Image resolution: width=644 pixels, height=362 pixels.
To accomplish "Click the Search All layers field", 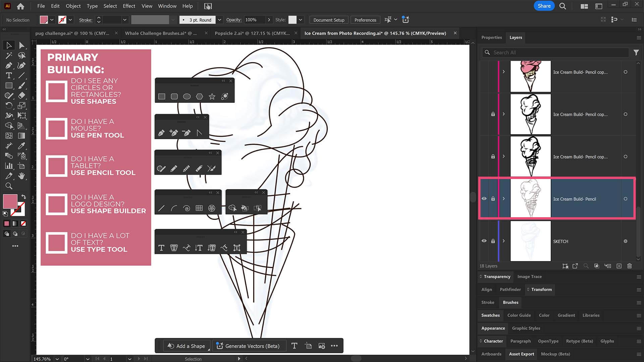I will click(555, 53).
